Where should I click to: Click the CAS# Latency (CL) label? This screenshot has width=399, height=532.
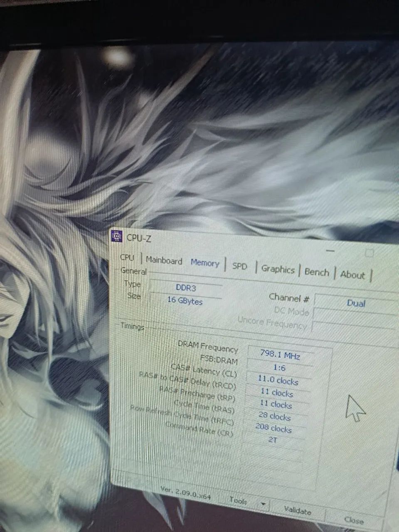[204, 369]
